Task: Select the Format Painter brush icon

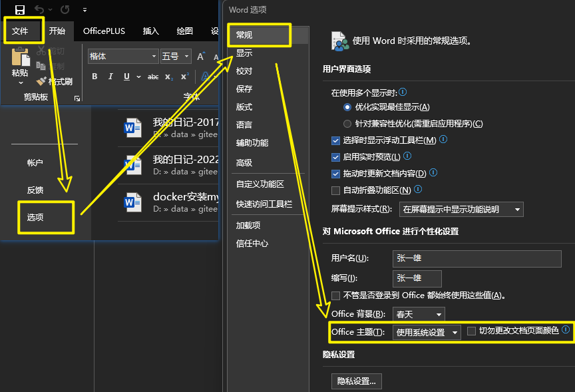Action: (41, 81)
